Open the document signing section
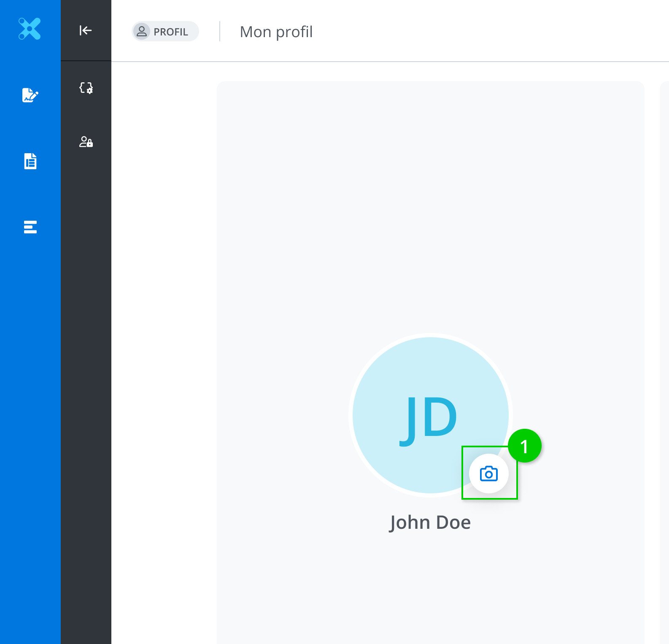Image resolution: width=669 pixels, height=644 pixels. point(30,95)
